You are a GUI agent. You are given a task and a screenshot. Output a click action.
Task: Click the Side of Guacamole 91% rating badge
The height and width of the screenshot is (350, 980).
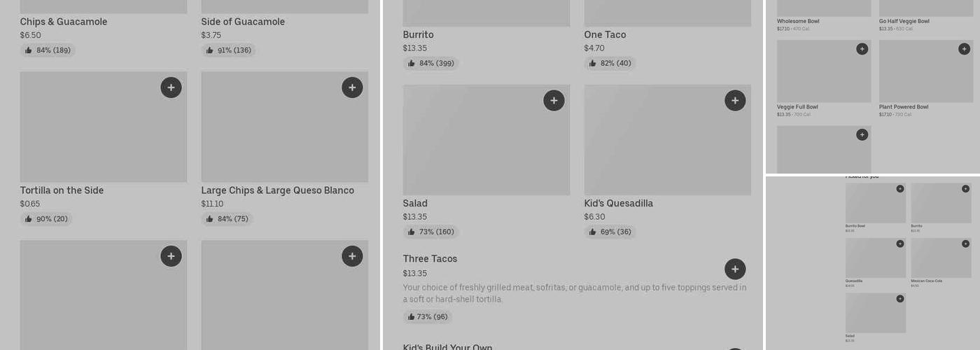[x=228, y=50]
